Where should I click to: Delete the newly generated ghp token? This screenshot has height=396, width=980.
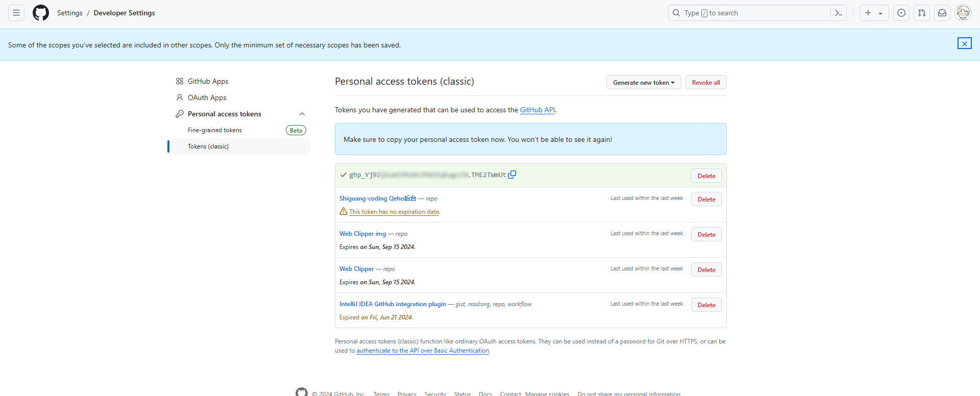(706, 176)
